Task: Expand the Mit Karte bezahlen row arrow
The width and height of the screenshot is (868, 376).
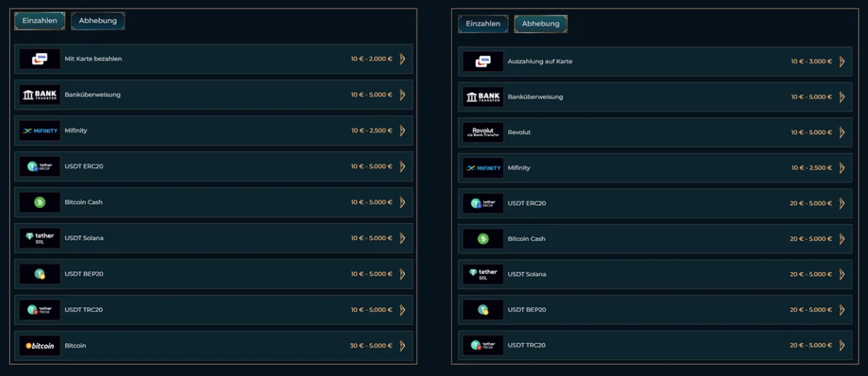Action: pos(402,59)
